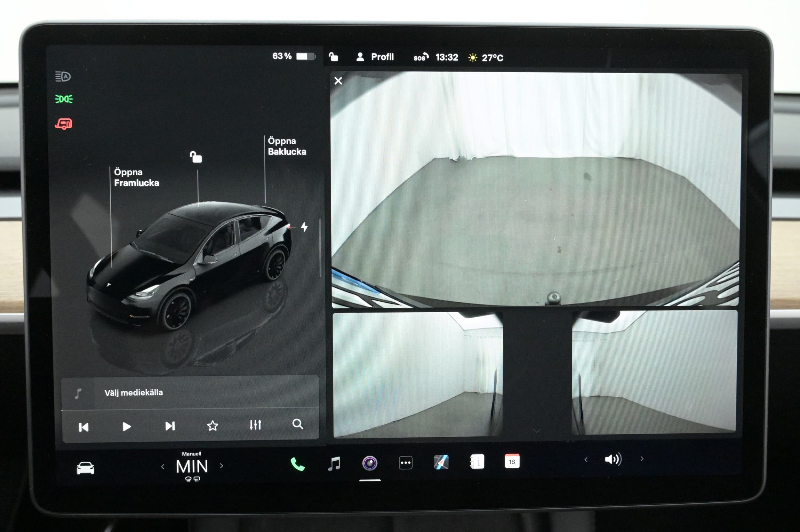Image resolution: width=800 pixels, height=532 pixels.
Task: Collapse side cameras with down chevron
Action: click(x=537, y=431)
